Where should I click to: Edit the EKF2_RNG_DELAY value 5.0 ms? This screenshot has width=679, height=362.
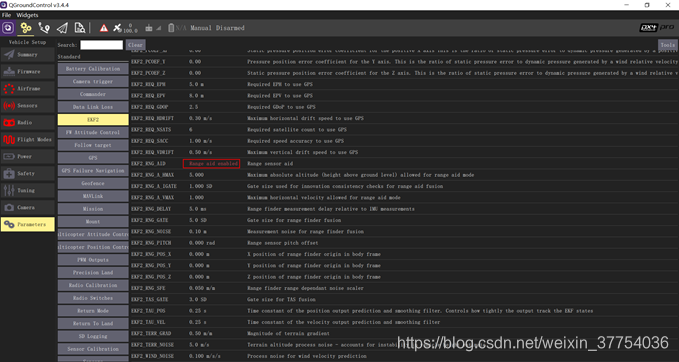tap(197, 209)
